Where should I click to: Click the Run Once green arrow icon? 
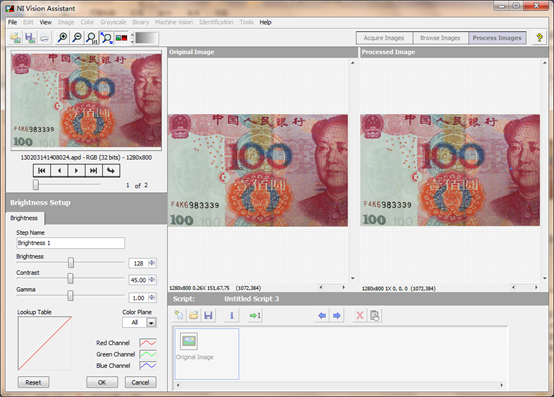click(x=255, y=315)
